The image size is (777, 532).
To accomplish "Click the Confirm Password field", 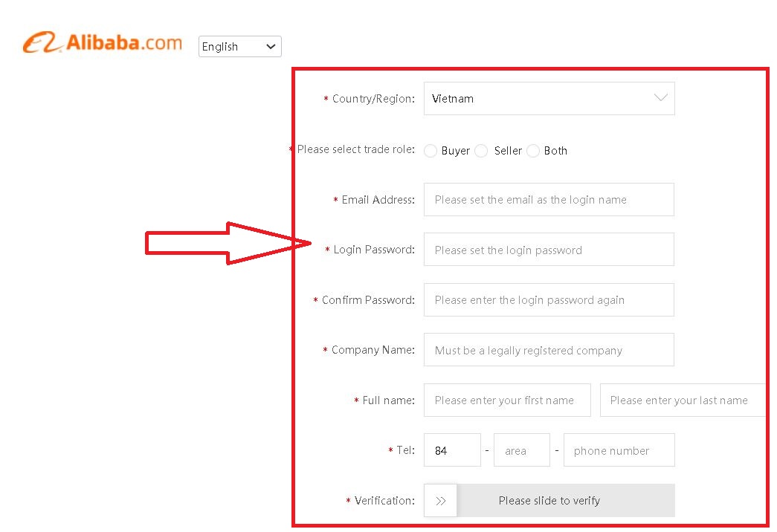I will click(x=549, y=300).
